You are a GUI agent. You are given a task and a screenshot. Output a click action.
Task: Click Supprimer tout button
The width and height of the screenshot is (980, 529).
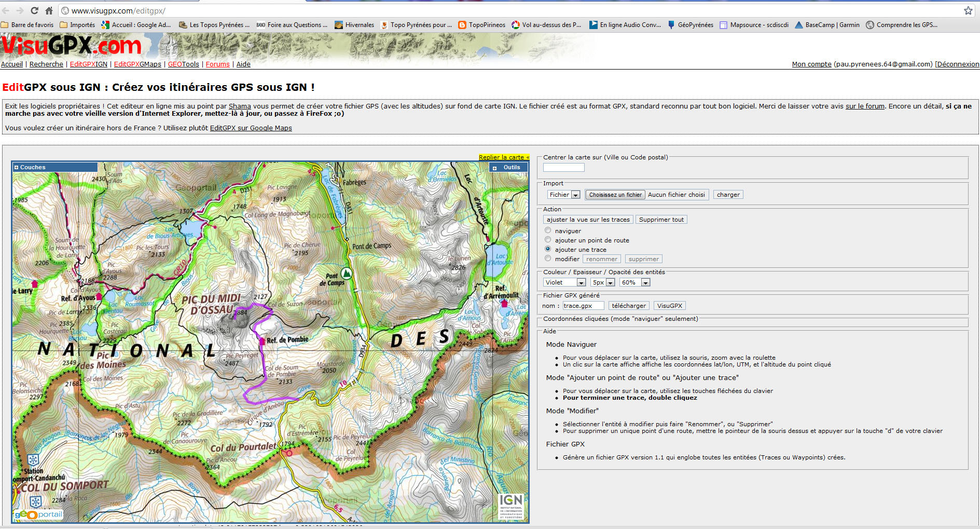661,220
